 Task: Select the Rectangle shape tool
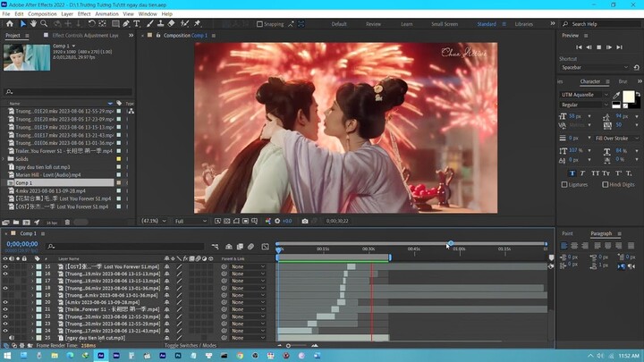tap(115, 24)
